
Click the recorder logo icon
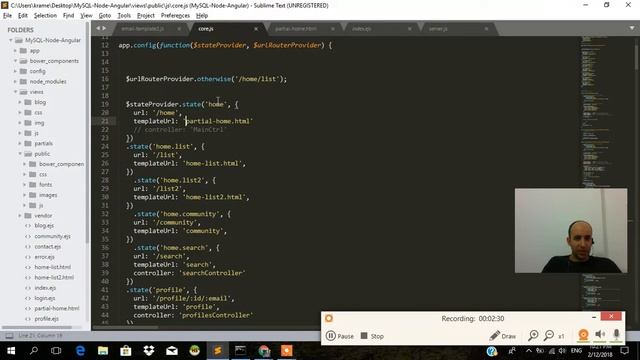(x=329, y=318)
